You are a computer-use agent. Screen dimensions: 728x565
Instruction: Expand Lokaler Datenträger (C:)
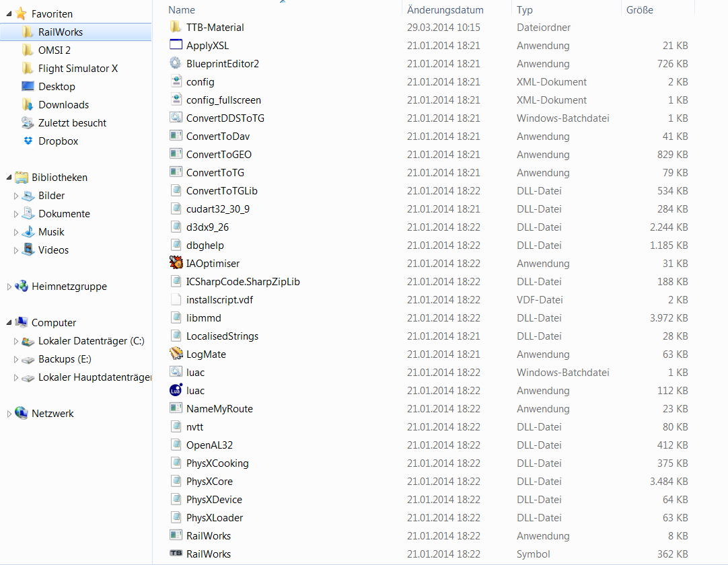pyautogui.click(x=15, y=341)
